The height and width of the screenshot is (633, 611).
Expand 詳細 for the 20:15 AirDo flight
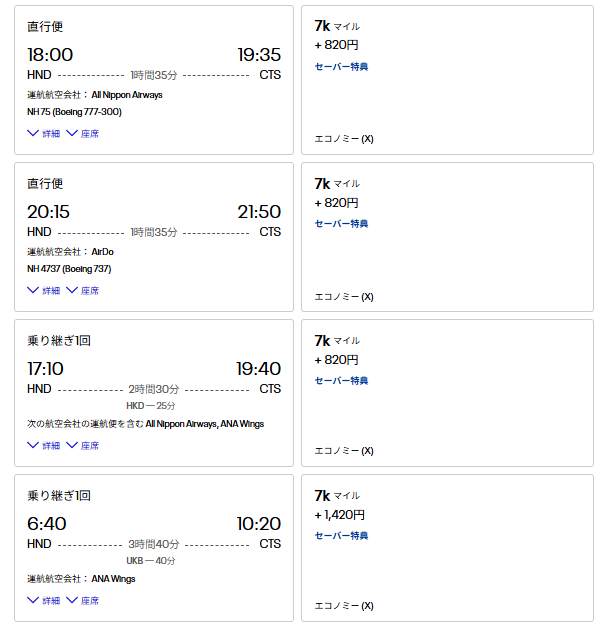coord(44,290)
